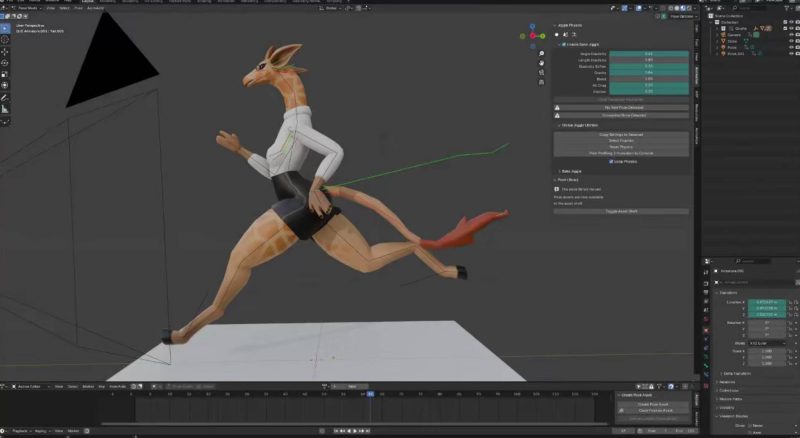Viewport: 800px width, 438px height.
Task: Open the Pose menu in viewport header
Action: coord(78,8)
